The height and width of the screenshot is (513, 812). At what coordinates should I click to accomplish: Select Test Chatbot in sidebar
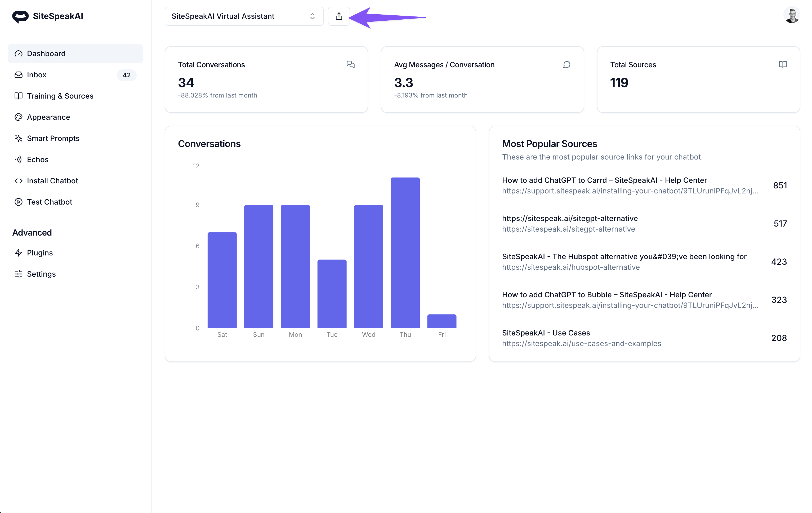[49, 202]
